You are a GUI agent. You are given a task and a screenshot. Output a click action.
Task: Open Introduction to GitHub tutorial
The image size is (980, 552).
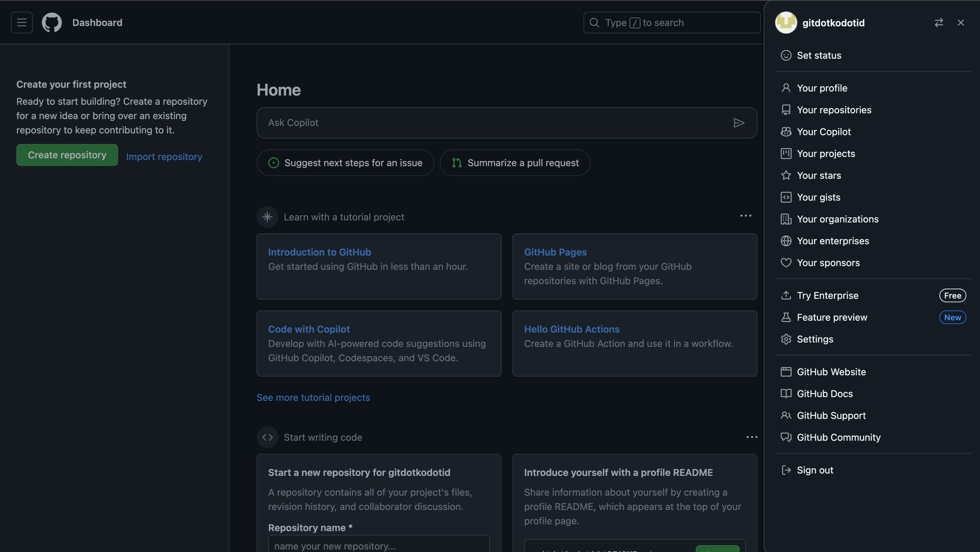[x=319, y=252]
